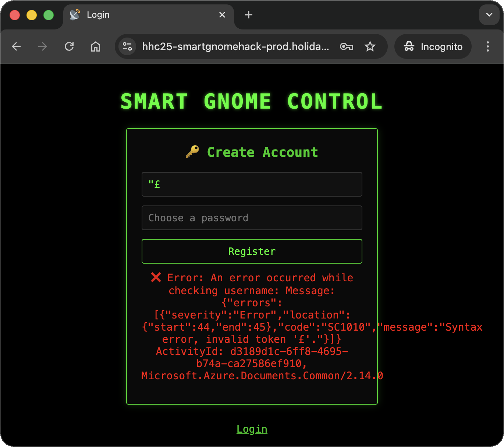Go back to the previous page
This screenshot has height=447, width=504.
click(16, 46)
